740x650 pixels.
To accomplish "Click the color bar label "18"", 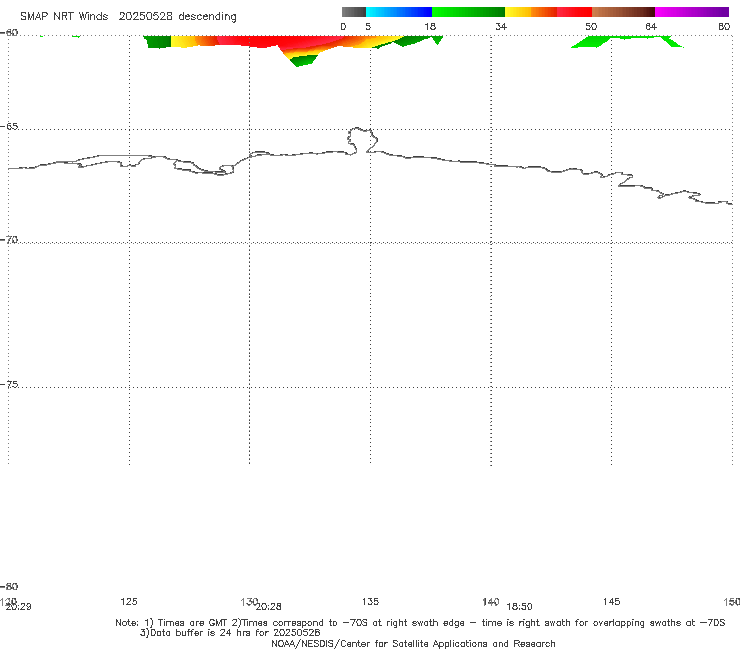I will (430, 27).
